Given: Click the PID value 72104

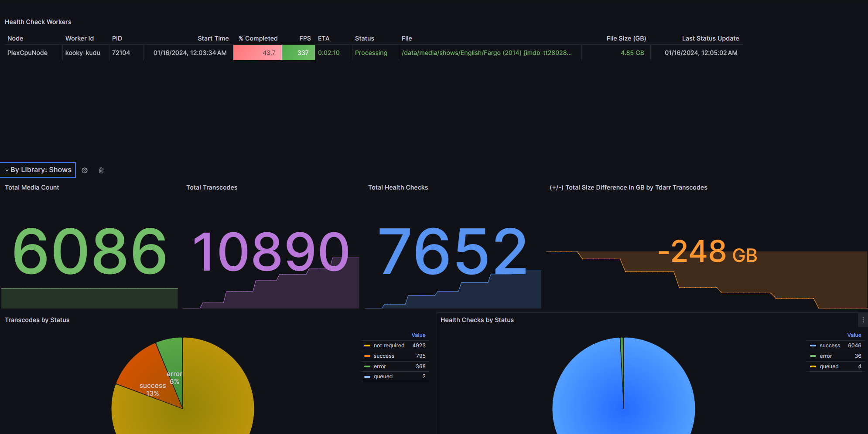Looking at the screenshot, I should [121, 53].
